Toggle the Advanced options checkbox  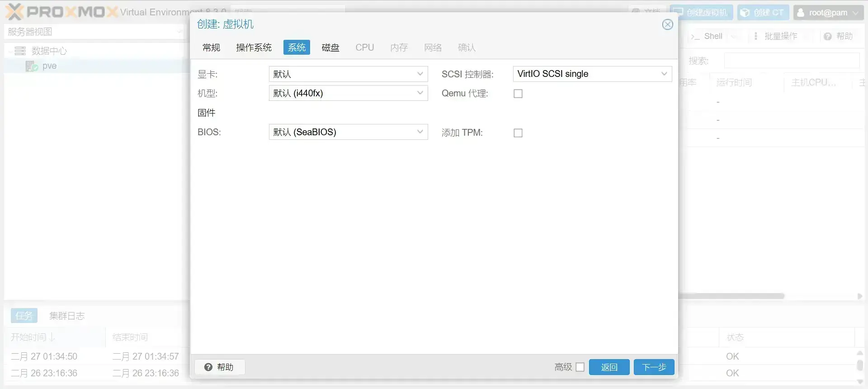click(x=580, y=367)
